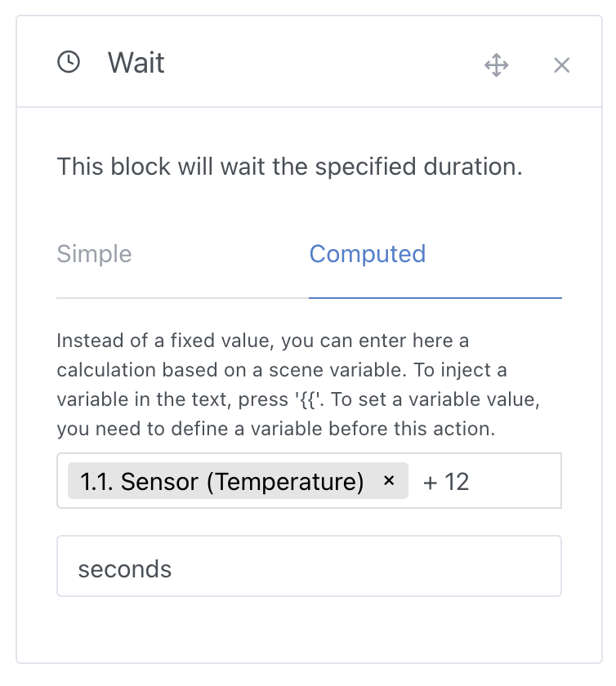Image resolution: width=616 pixels, height=686 pixels.
Task: Click the Sensor (Temperature) variable tag
Action: click(x=222, y=482)
